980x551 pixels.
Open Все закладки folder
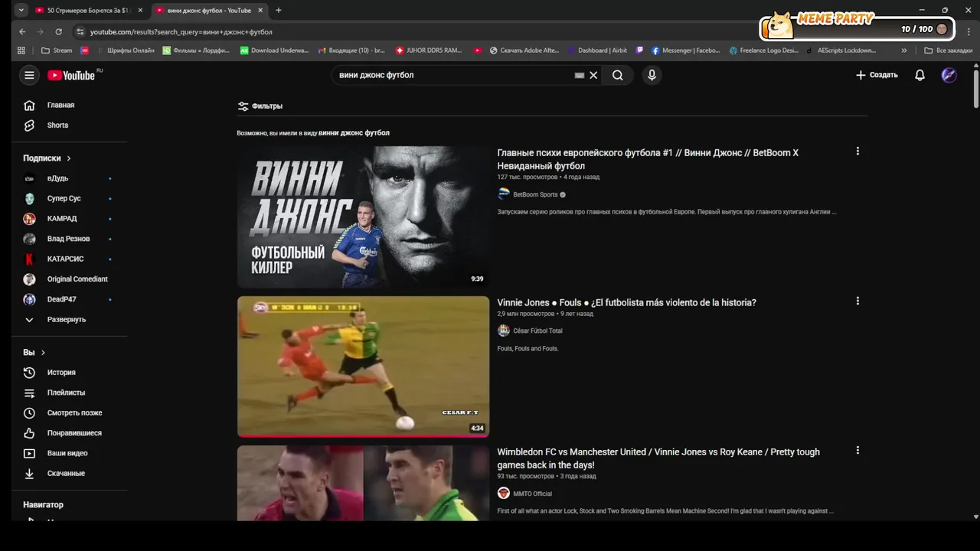coord(948,51)
